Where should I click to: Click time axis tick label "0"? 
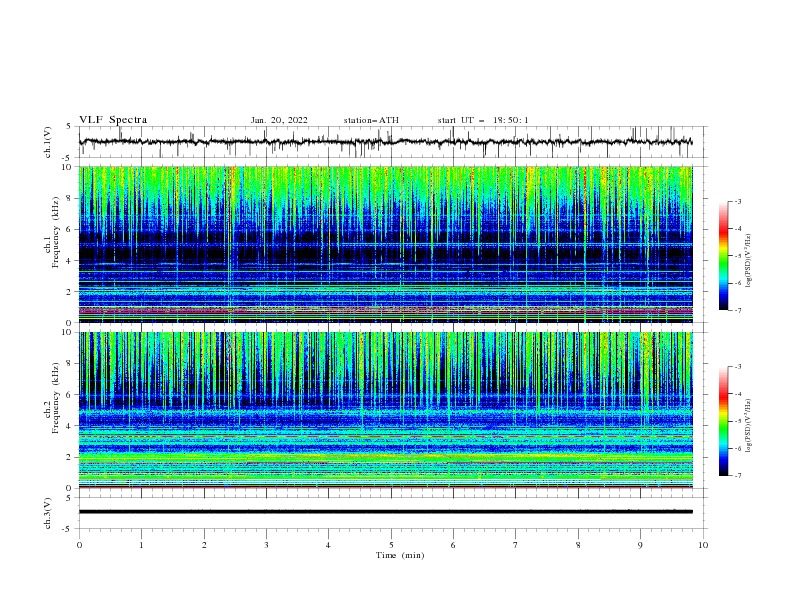pyautogui.click(x=79, y=545)
